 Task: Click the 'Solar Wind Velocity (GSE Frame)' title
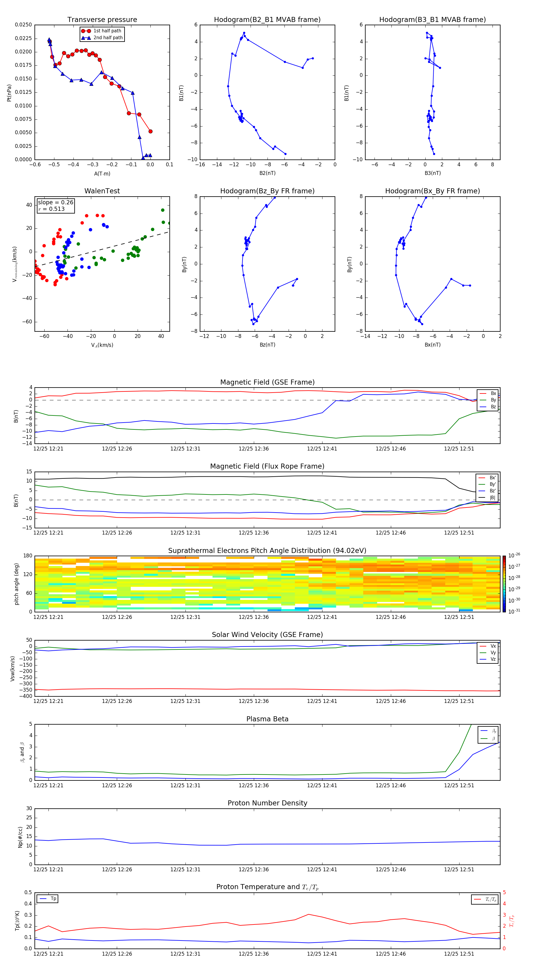267,635
